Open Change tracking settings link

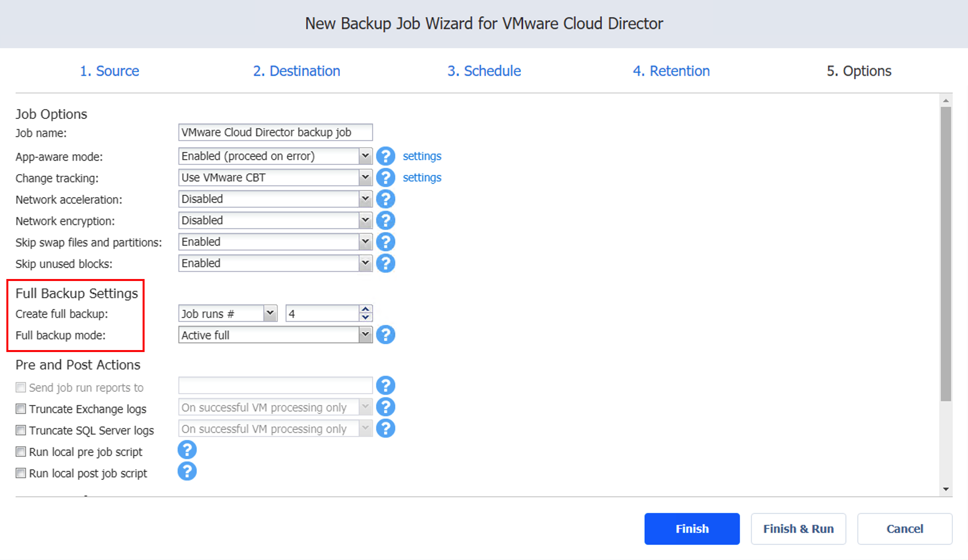point(422,177)
